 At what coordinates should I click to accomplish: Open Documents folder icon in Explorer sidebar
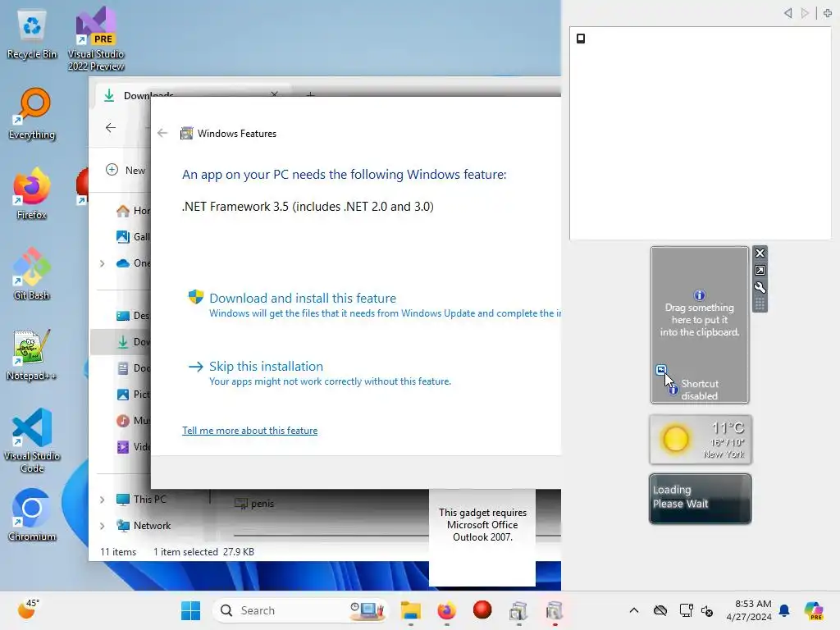123,368
